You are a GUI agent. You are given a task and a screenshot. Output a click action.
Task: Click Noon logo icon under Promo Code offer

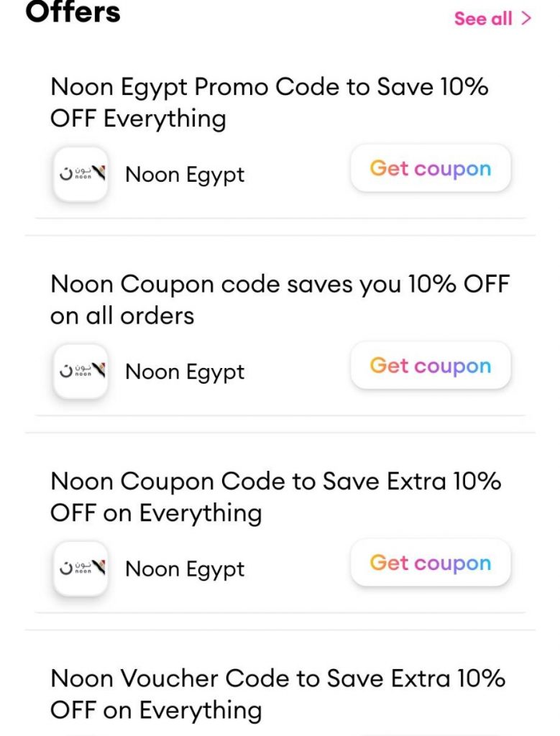[81, 174]
